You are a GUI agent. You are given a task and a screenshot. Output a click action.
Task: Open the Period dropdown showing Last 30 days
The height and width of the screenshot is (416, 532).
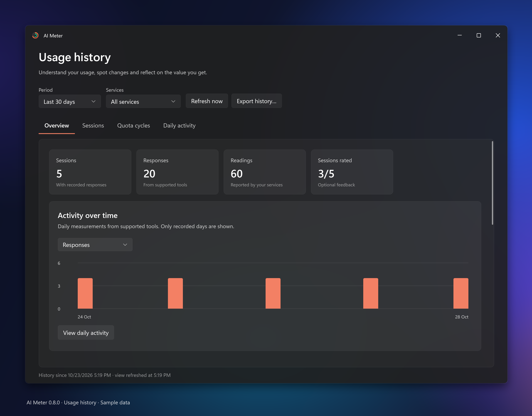pyautogui.click(x=70, y=102)
